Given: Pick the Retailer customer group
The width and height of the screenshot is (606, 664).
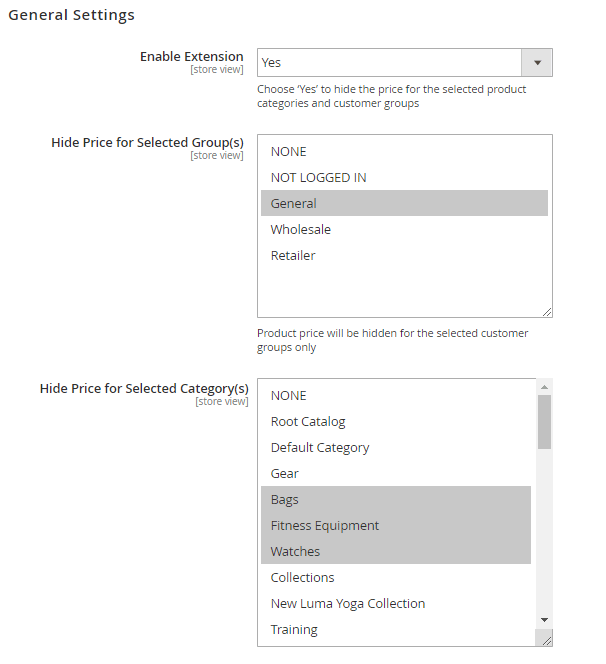Looking at the screenshot, I should (x=293, y=256).
